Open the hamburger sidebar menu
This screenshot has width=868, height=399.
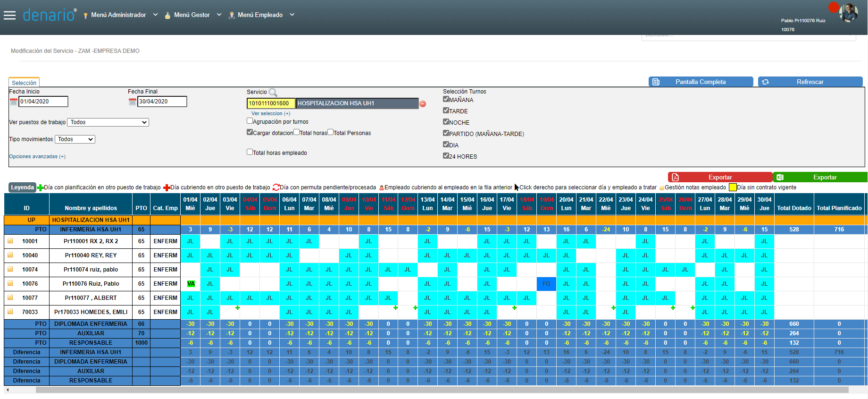coord(9,15)
